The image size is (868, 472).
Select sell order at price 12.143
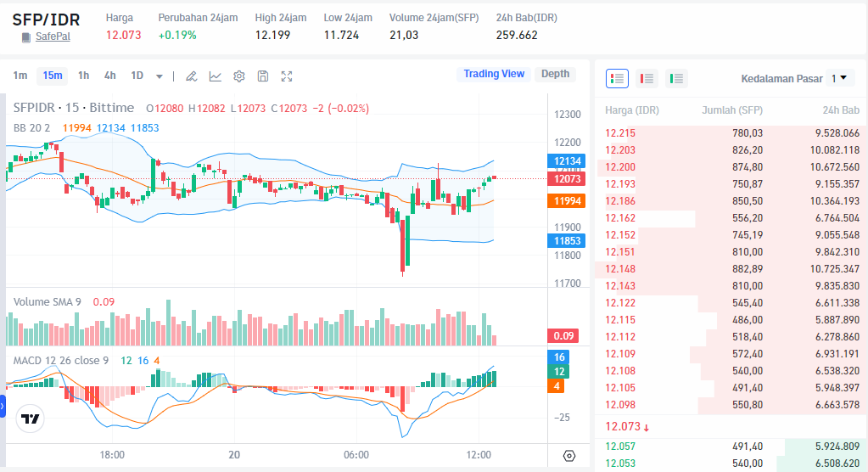click(731, 286)
